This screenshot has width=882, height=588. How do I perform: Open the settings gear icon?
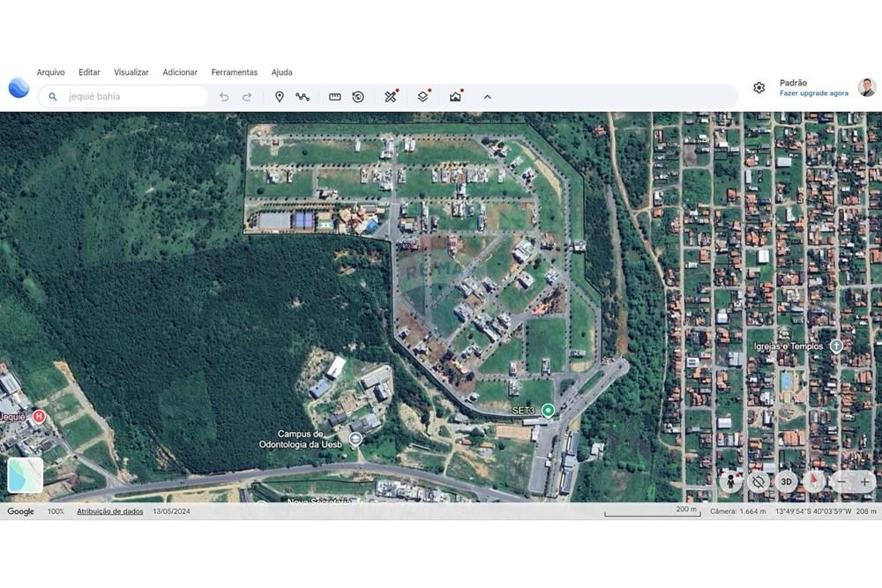pos(759,87)
